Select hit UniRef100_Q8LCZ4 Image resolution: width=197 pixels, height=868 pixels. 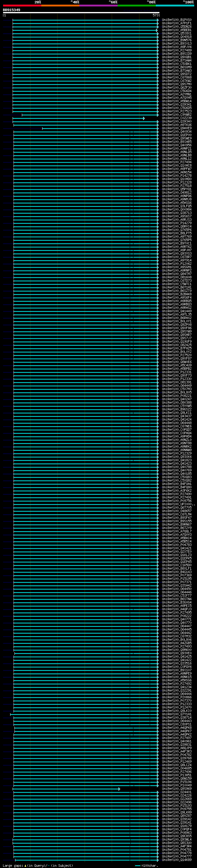pos(176,765)
